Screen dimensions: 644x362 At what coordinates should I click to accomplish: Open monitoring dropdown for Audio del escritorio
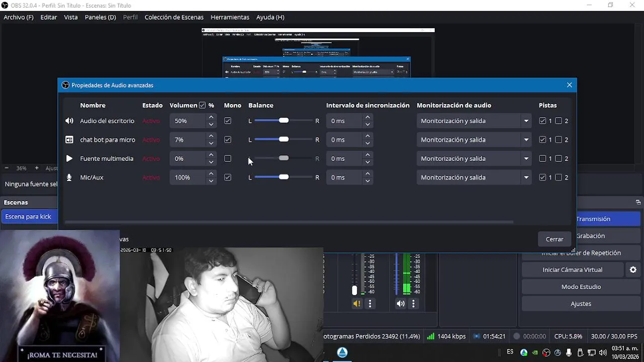(473, 121)
